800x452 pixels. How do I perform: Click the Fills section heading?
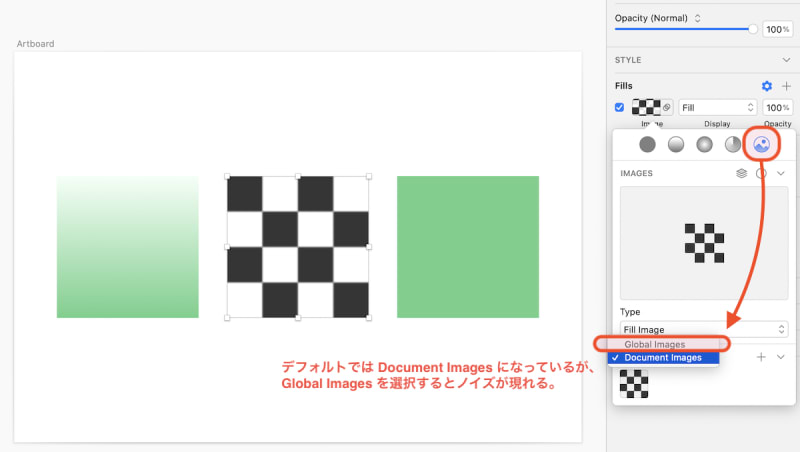pos(623,86)
